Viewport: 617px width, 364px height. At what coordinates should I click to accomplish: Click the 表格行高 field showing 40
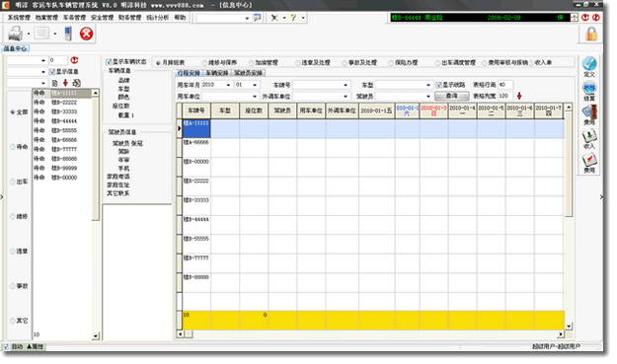pyautogui.click(x=504, y=85)
